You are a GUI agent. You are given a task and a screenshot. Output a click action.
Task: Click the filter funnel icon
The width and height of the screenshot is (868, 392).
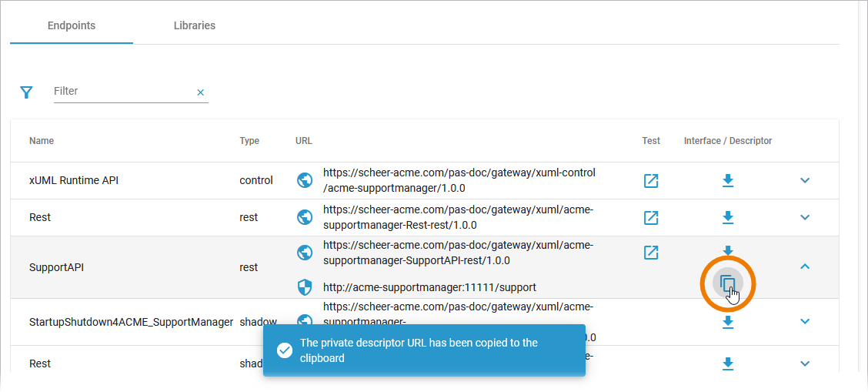coord(26,92)
